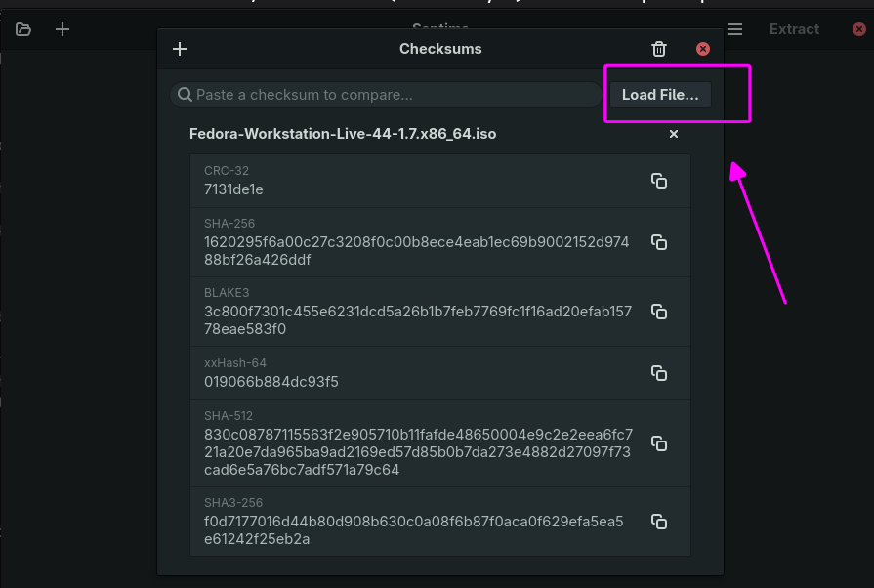The width and height of the screenshot is (874, 588).
Task: Copy the SHA-512 hash
Action: [659, 443]
